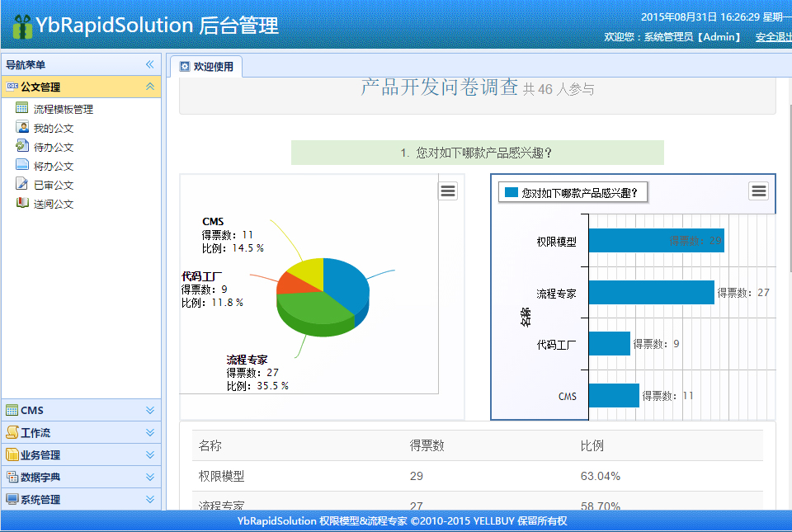
Task: Click the 权限模型 bar in chart
Action: 656,240
